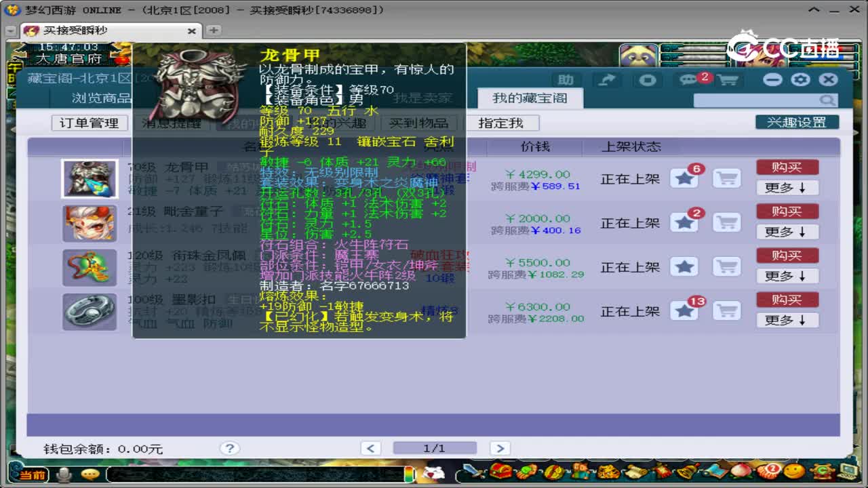Image resolution: width=868 pixels, height=488 pixels.
Task: Click the sword icon in bottom game toolbar
Action: coord(475,470)
